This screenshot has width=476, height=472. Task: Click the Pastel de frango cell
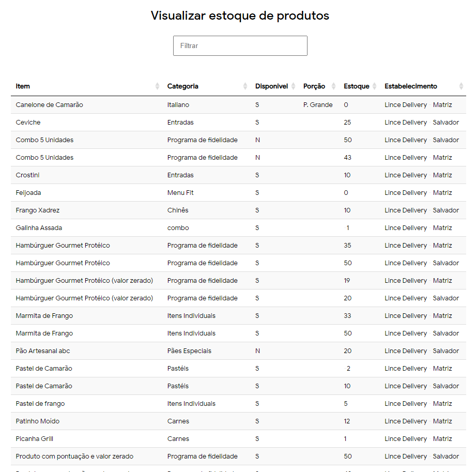point(40,404)
